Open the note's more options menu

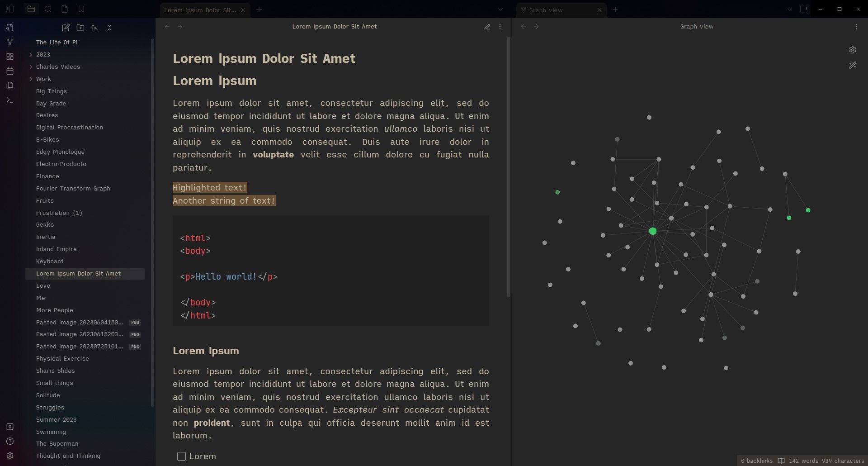click(x=500, y=27)
